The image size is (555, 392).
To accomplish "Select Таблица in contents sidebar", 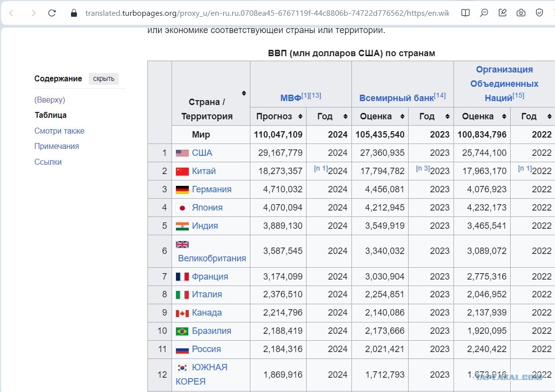I will (51, 115).
